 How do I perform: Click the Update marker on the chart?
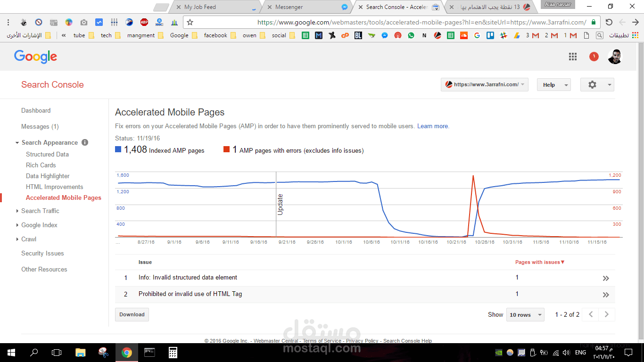point(280,205)
